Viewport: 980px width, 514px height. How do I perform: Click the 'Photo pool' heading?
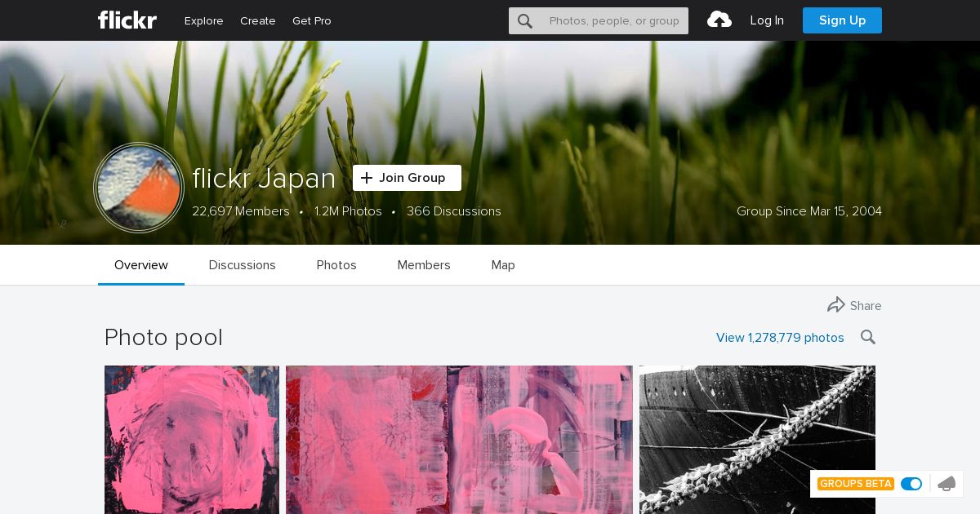(x=163, y=338)
